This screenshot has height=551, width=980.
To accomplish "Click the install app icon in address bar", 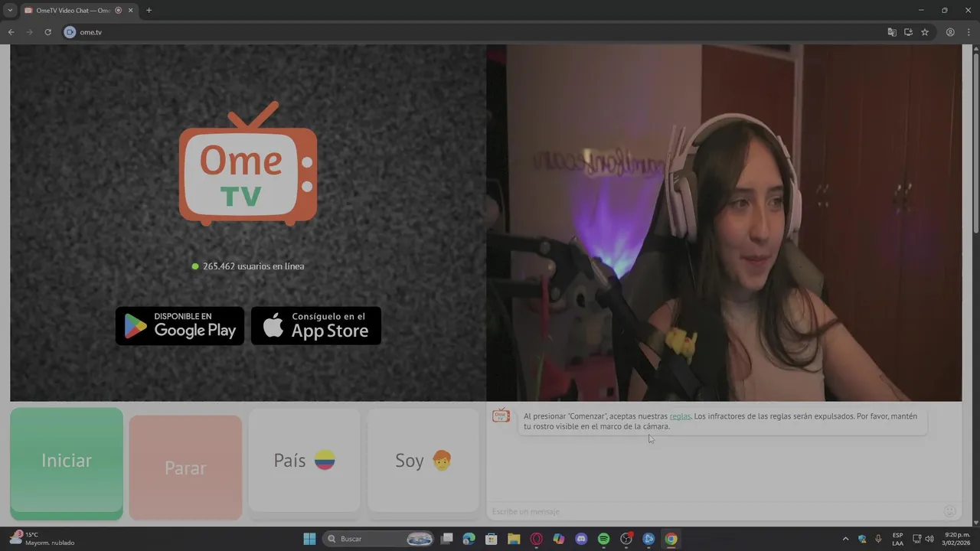I will pos(908,32).
